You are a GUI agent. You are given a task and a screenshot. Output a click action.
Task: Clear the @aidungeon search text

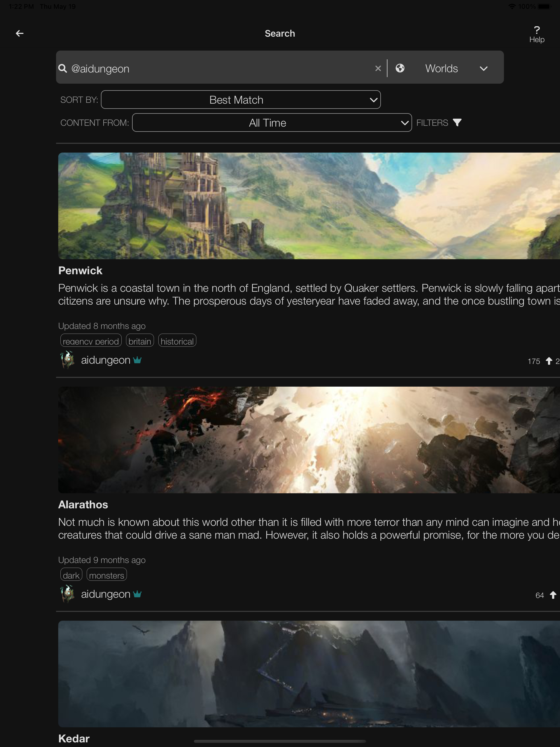[378, 69]
